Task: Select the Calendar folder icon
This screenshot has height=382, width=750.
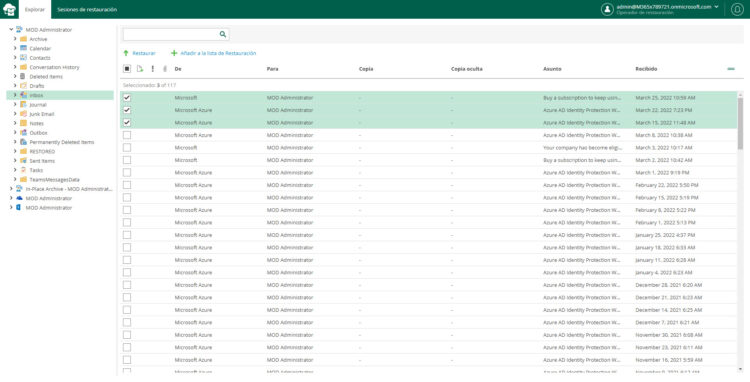Action: (x=23, y=48)
